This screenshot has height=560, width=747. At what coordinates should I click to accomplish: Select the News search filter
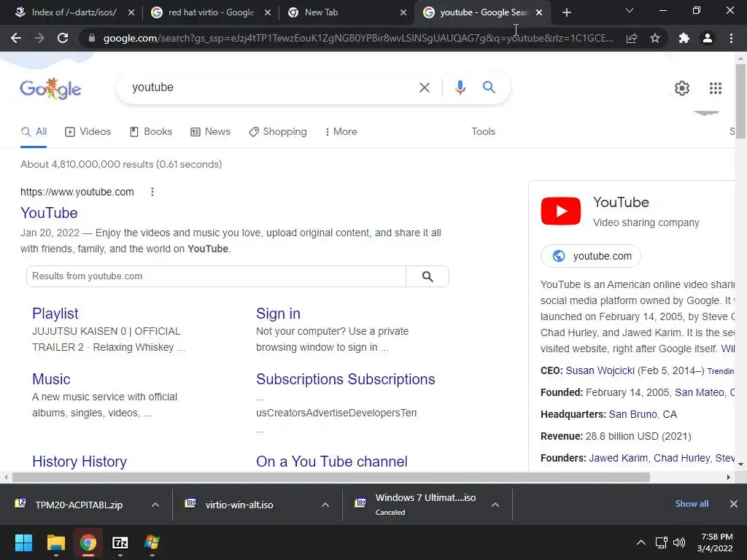(x=211, y=132)
